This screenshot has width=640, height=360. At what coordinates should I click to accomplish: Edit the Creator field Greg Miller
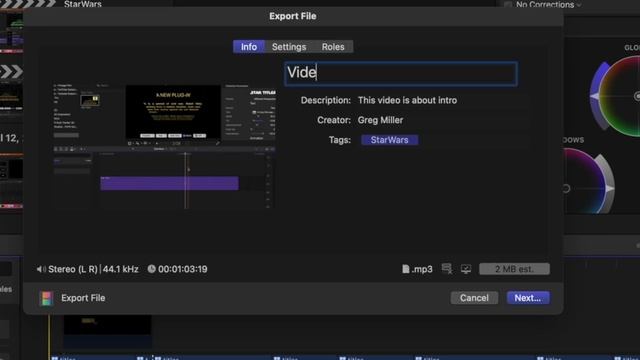(442, 120)
